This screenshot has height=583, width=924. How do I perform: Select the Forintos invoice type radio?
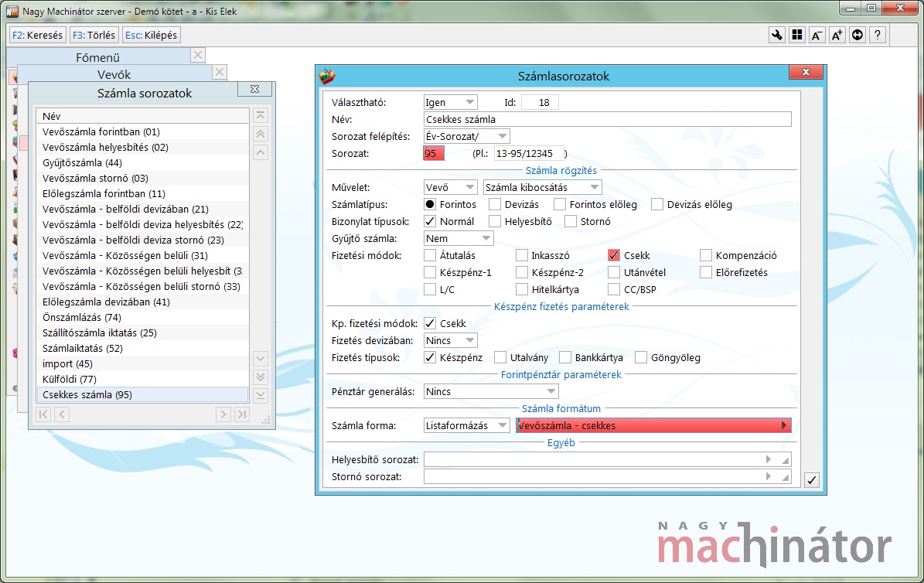(430, 205)
